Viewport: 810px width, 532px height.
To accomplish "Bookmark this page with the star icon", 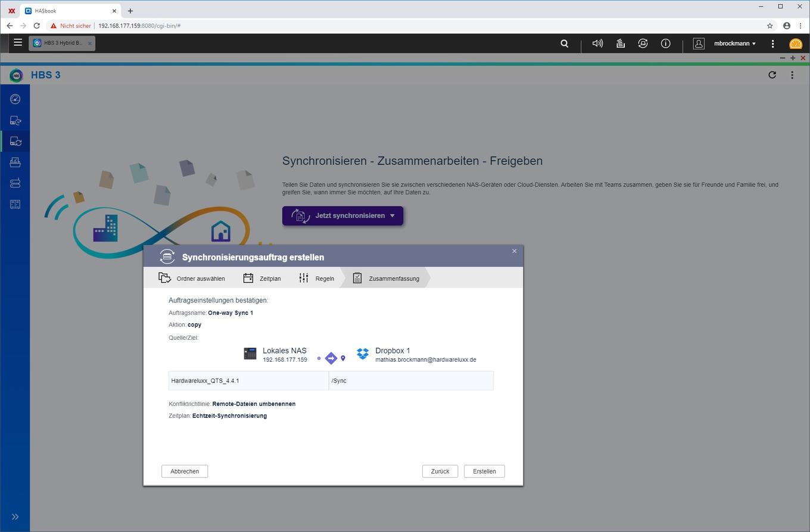I will (769, 26).
